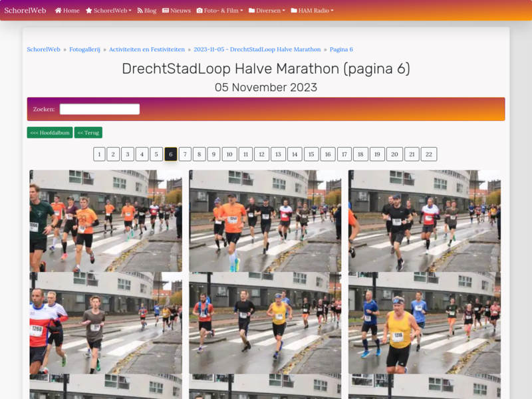Click the folder icon beside Diversen

252,11
